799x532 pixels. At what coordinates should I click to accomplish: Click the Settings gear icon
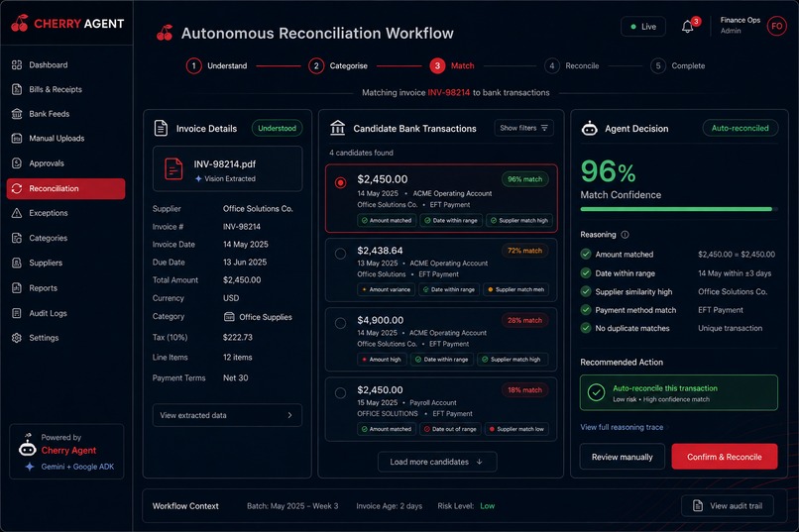coord(17,338)
